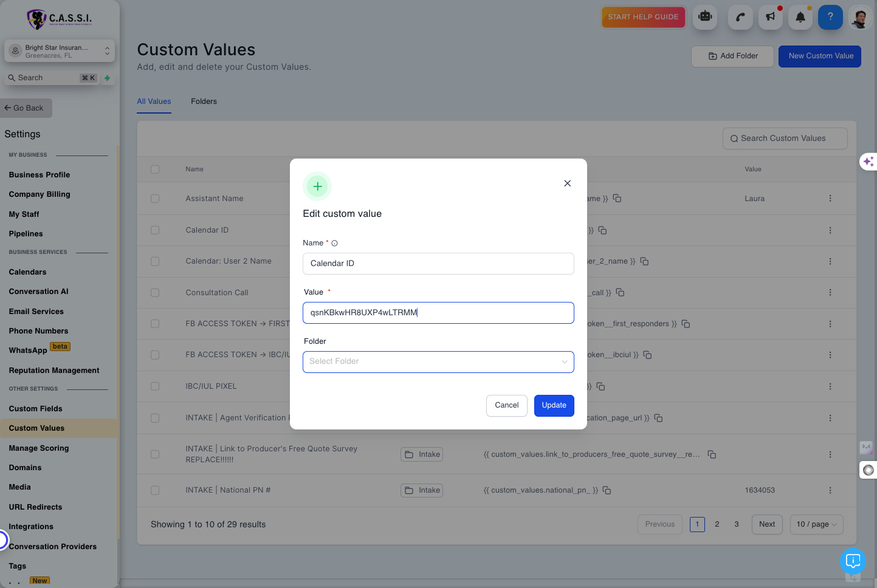877x588 pixels.
Task: Open the 10 / page size dropdown
Action: pyautogui.click(x=816, y=524)
